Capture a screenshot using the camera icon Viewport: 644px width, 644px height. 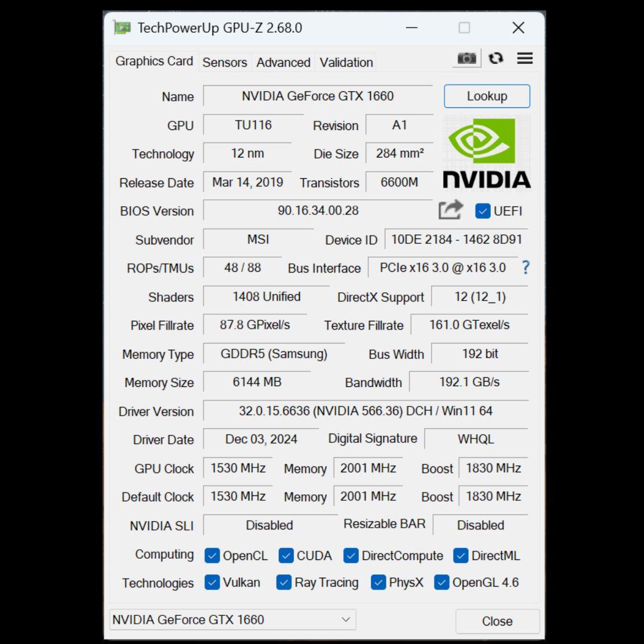pos(466,58)
